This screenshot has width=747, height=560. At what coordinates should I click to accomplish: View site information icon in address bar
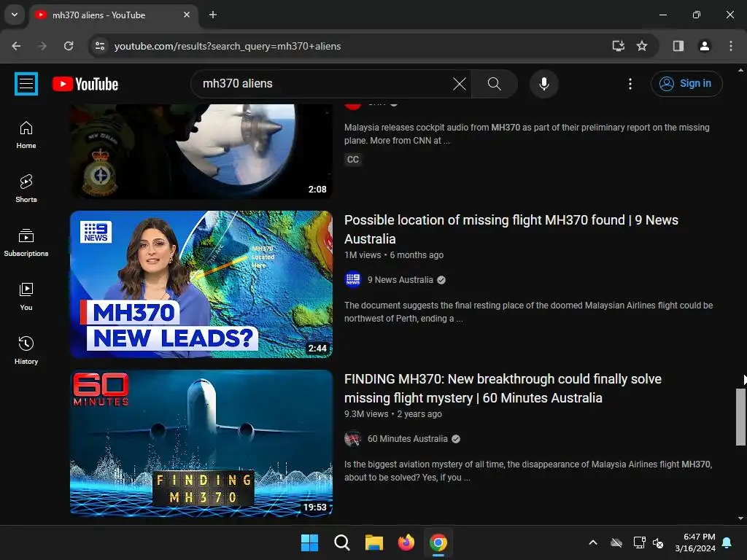coord(100,46)
